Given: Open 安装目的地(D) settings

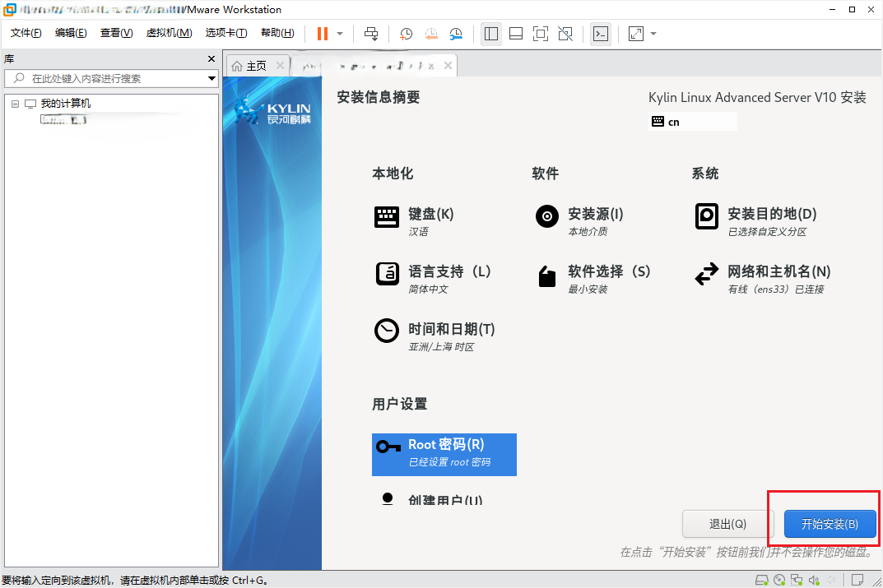Looking at the screenshot, I should (x=772, y=215).
